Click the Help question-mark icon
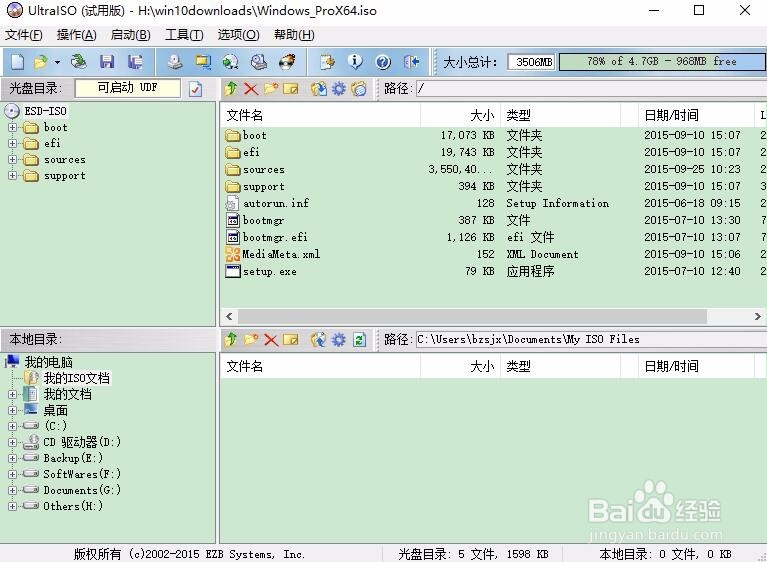Viewport: 767px width, 562px height. pyautogui.click(x=383, y=62)
